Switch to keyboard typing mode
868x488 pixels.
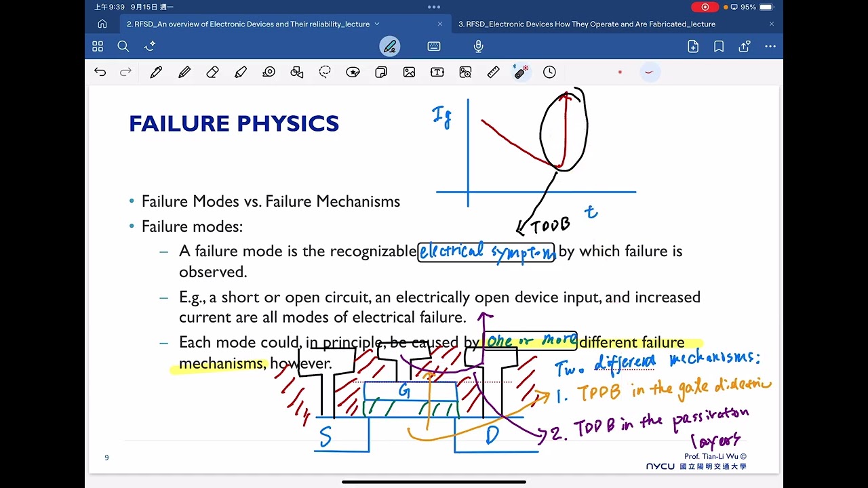coord(434,46)
